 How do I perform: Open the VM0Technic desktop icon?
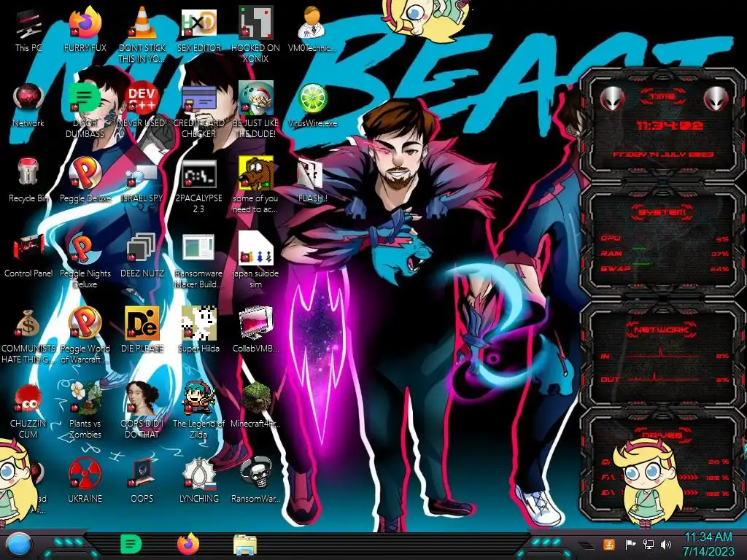click(x=312, y=31)
